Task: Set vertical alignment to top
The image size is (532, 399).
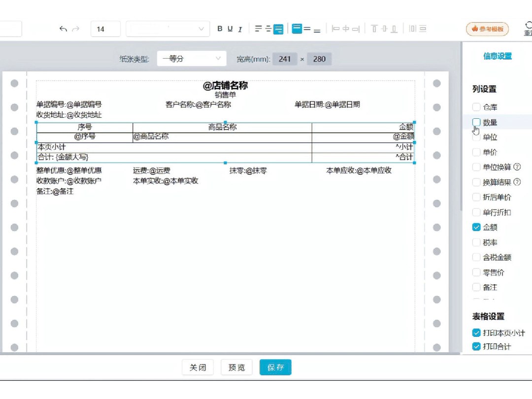Action: [297, 29]
